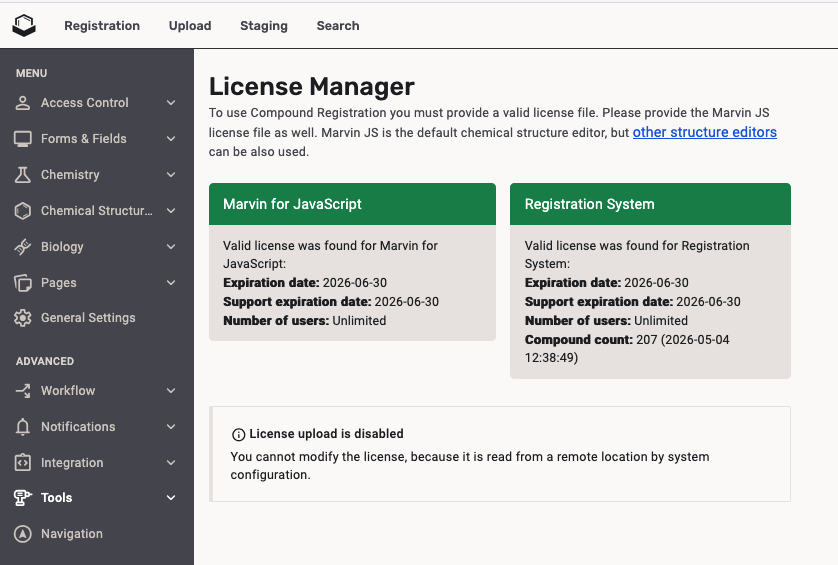Click the General Settings gear icon

tap(22, 318)
